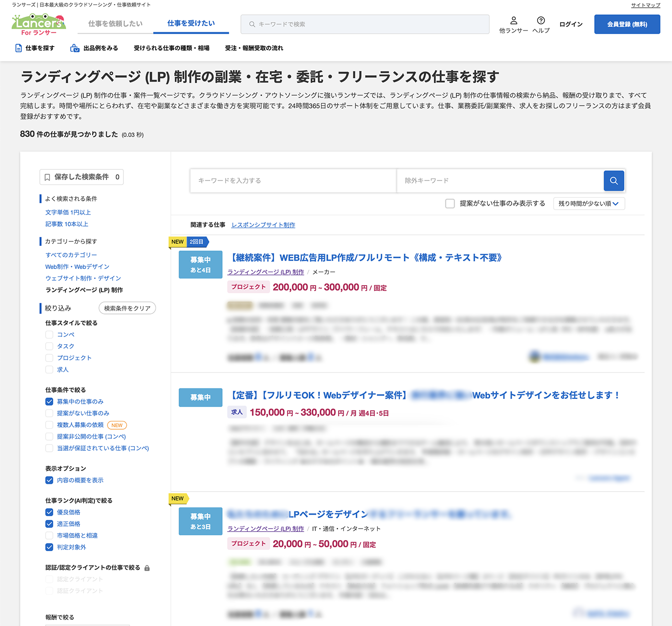Click ランディングページ (LP) 制作 link under third job
The height and width of the screenshot is (626, 672).
point(266,529)
